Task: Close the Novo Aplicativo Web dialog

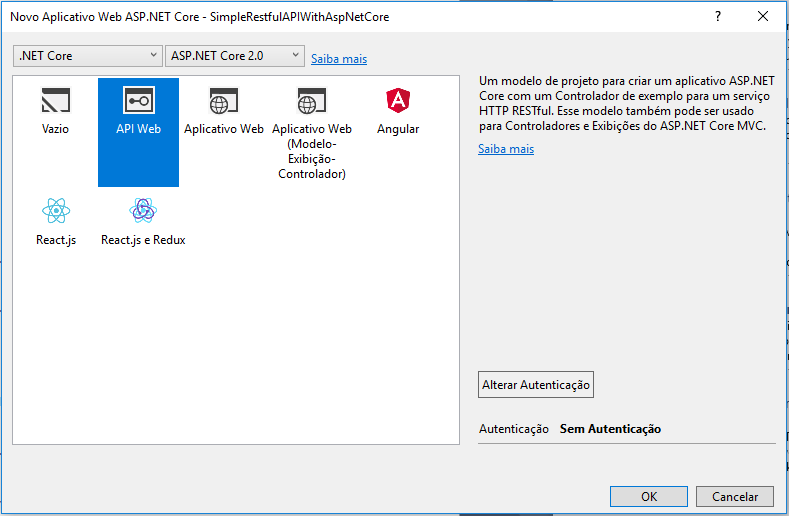Action: click(763, 17)
